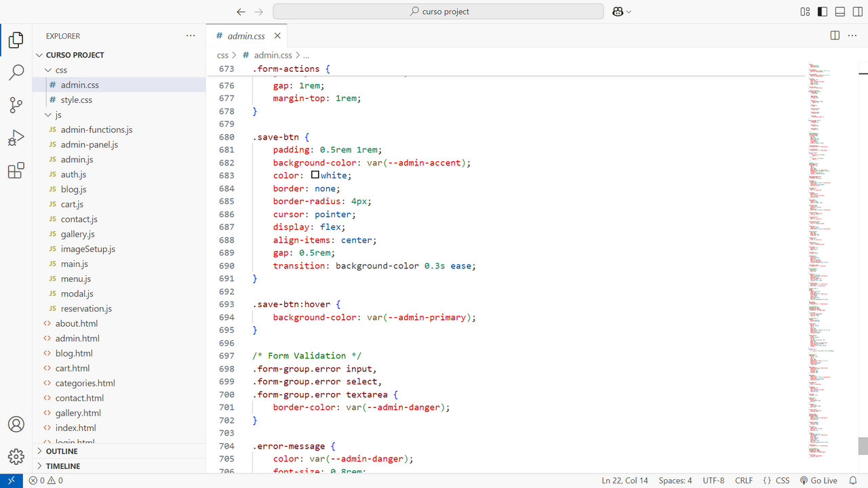Open about.html file
This screenshot has height=488, width=868.
(x=119, y=323)
